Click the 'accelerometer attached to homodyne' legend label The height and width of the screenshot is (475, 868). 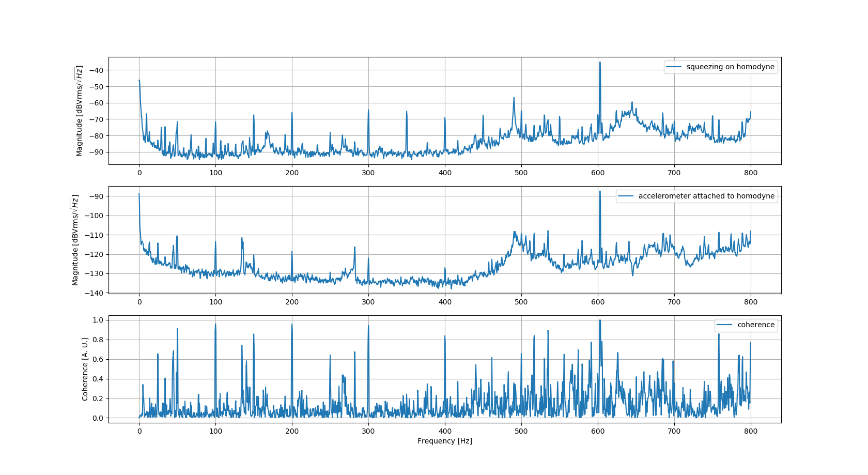click(x=706, y=196)
